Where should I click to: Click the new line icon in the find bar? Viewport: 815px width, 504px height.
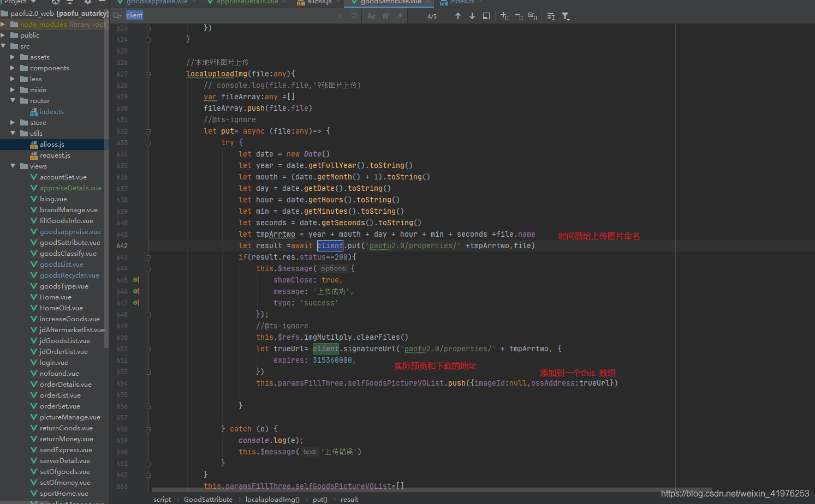354,16
